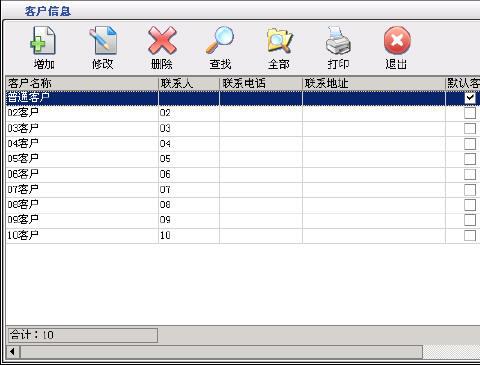Sort by 联系人 column header
This screenshot has height=365, width=480.
click(189, 83)
